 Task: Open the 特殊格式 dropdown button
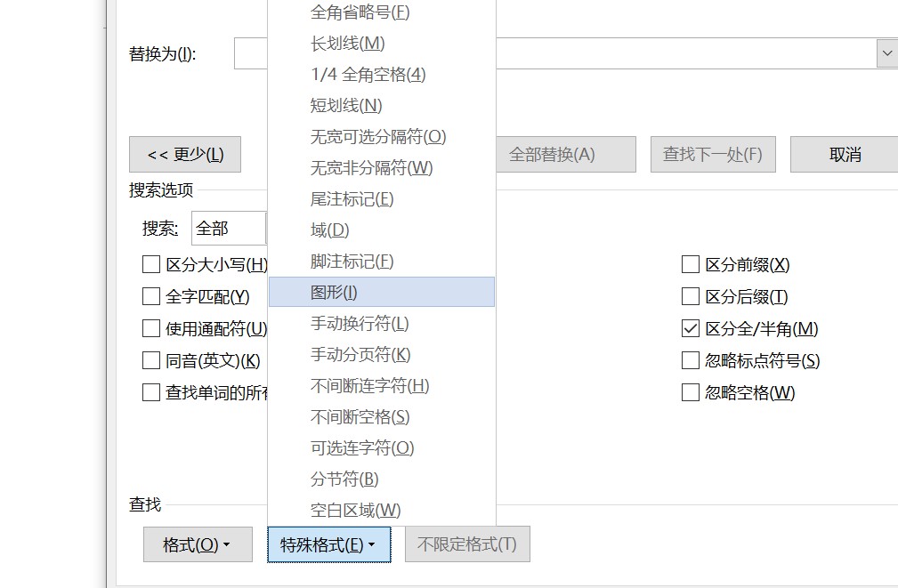pos(328,544)
